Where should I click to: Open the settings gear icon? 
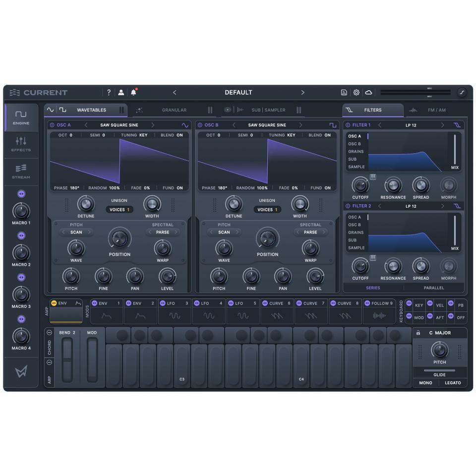pyautogui.click(x=356, y=93)
